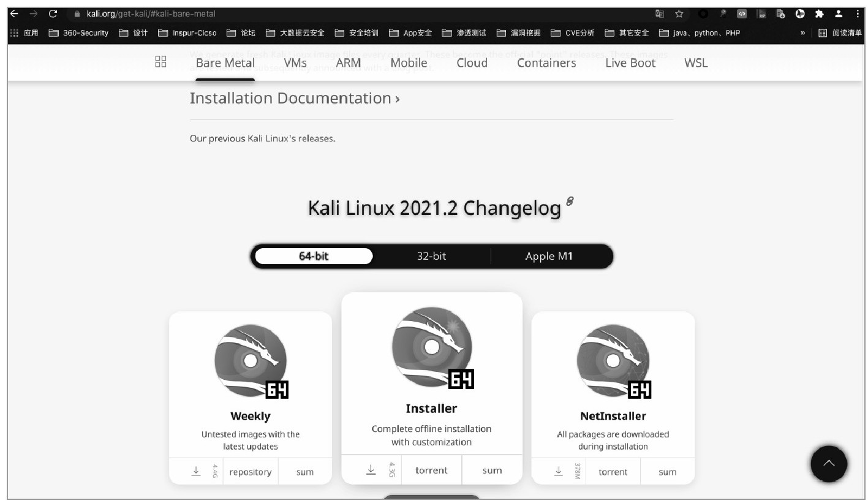Select the 32-bit architecture option
The image size is (868, 503).
[x=431, y=256]
